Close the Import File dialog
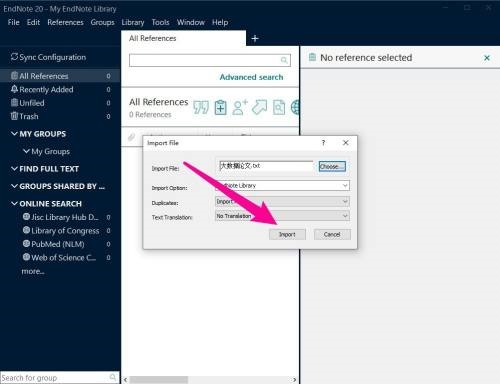The width and height of the screenshot is (500, 384). pos(346,143)
